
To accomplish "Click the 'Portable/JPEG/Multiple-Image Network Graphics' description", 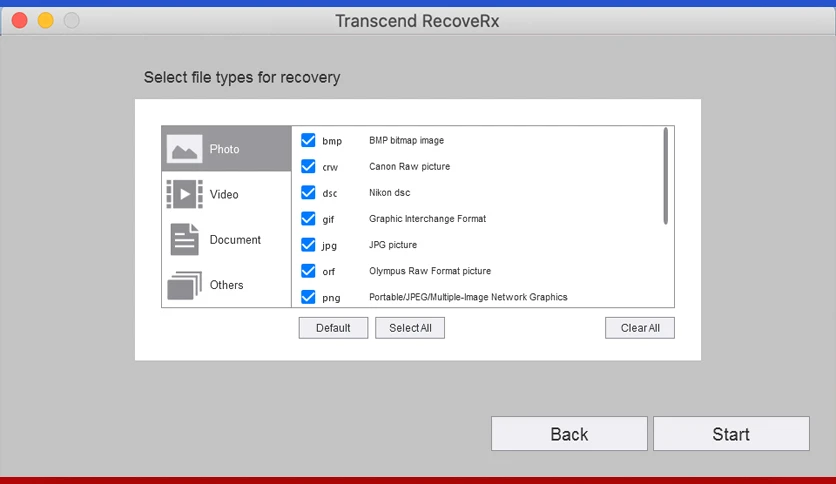I will click(x=468, y=297).
